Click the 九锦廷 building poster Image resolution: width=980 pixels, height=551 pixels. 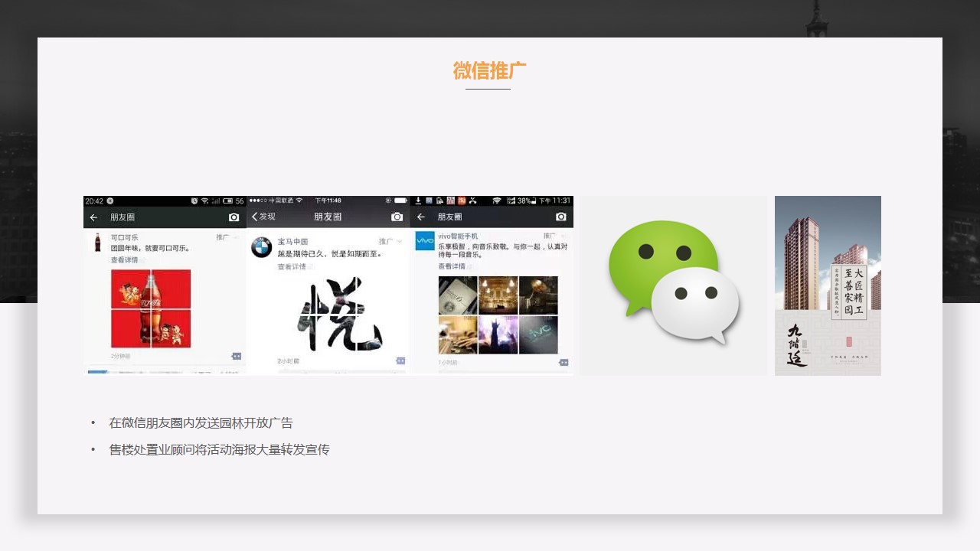coord(828,285)
